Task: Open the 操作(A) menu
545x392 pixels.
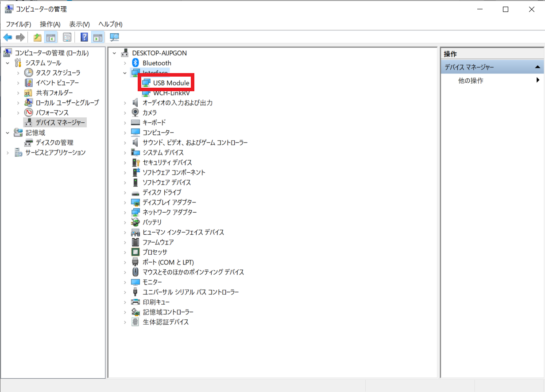Action: [x=50, y=24]
